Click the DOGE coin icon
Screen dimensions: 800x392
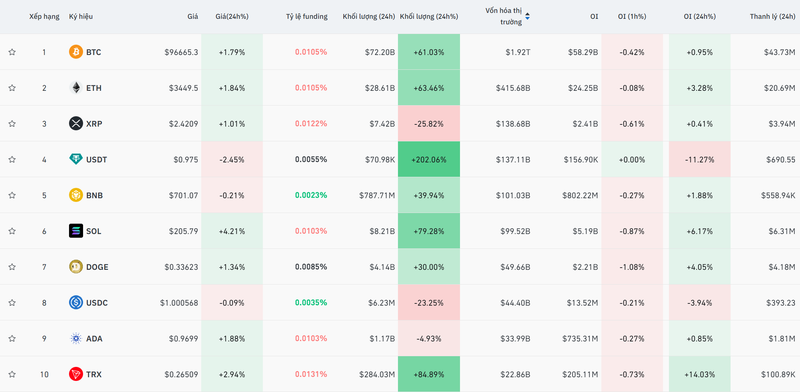pyautogui.click(x=76, y=266)
